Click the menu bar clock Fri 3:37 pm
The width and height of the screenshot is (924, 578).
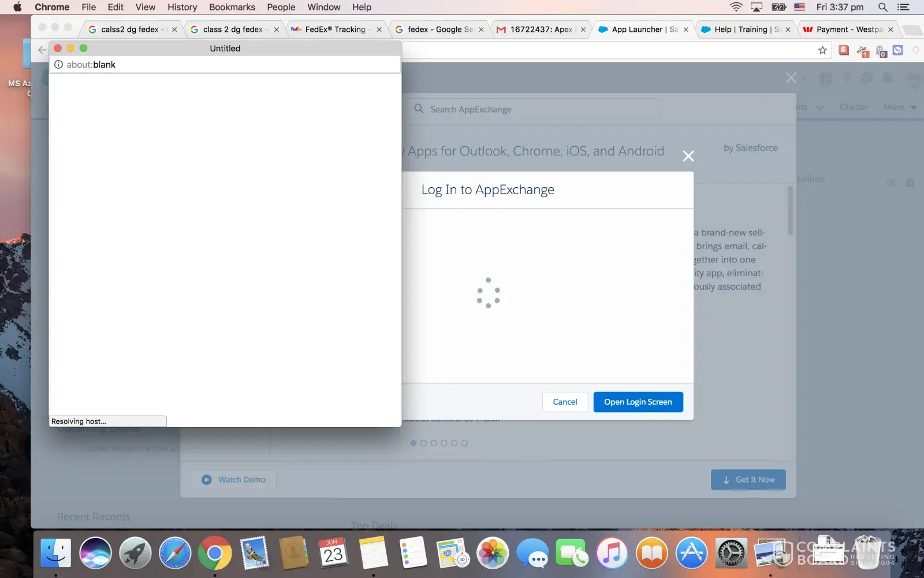coord(840,7)
